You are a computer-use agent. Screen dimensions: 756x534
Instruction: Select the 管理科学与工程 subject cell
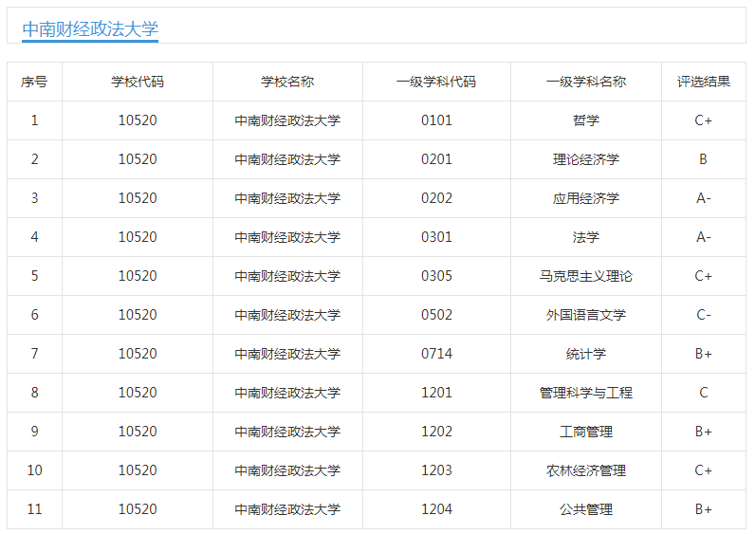pos(586,393)
